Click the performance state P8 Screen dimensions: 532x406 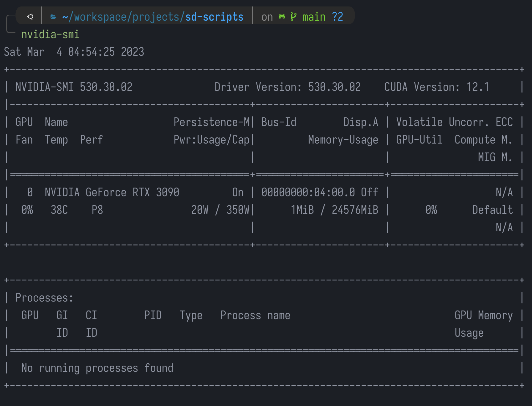point(97,210)
